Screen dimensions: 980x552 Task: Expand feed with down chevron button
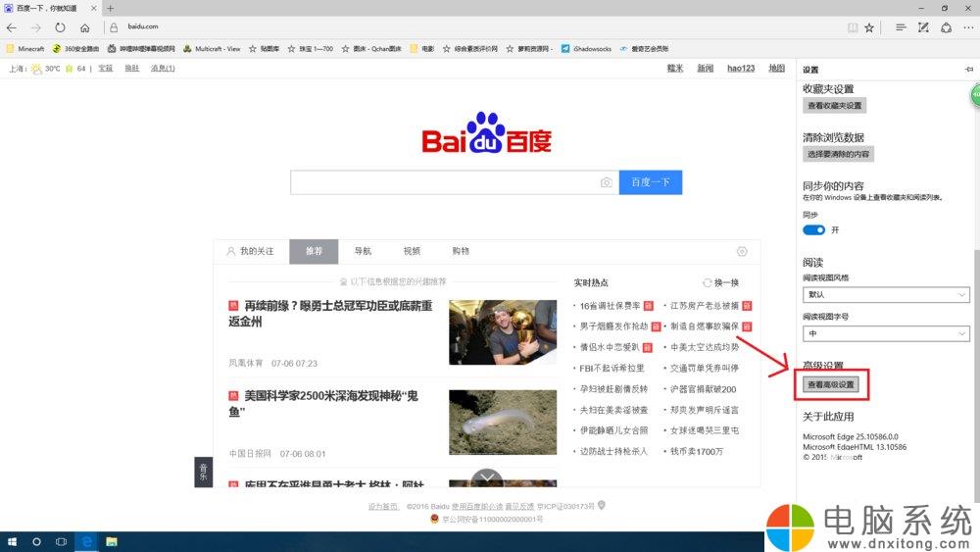(x=487, y=477)
